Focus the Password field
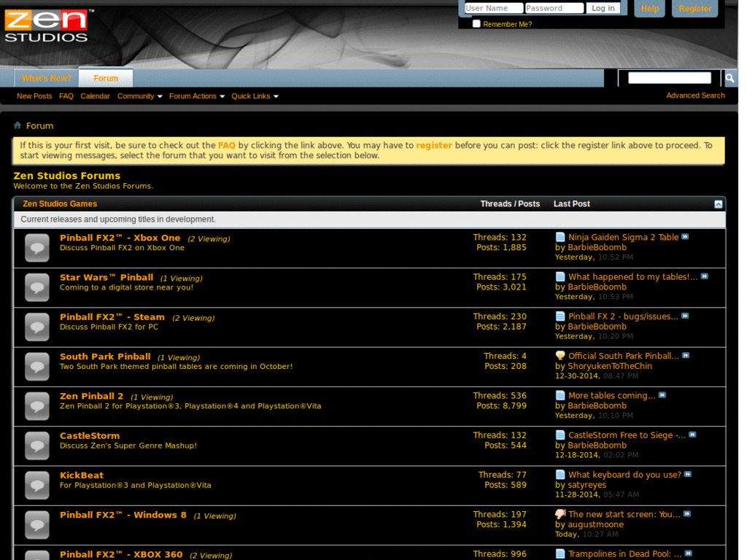747x560 pixels. (x=554, y=8)
